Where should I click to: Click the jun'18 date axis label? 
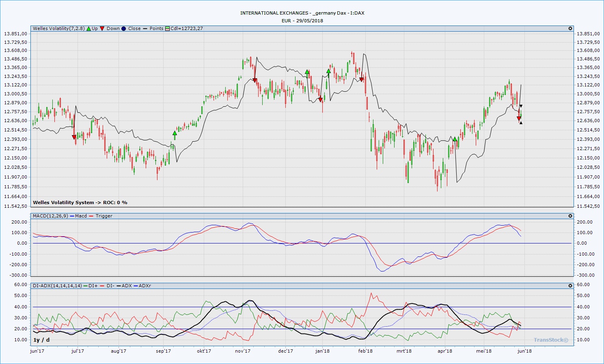pyautogui.click(x=524, y=351)
